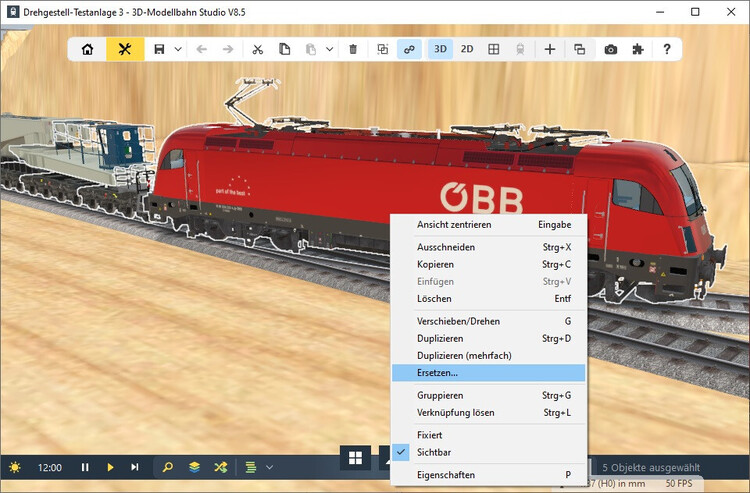Expand the save options dropdown arrow
This screenshot has width=750, height=493.
coord(178,49)
